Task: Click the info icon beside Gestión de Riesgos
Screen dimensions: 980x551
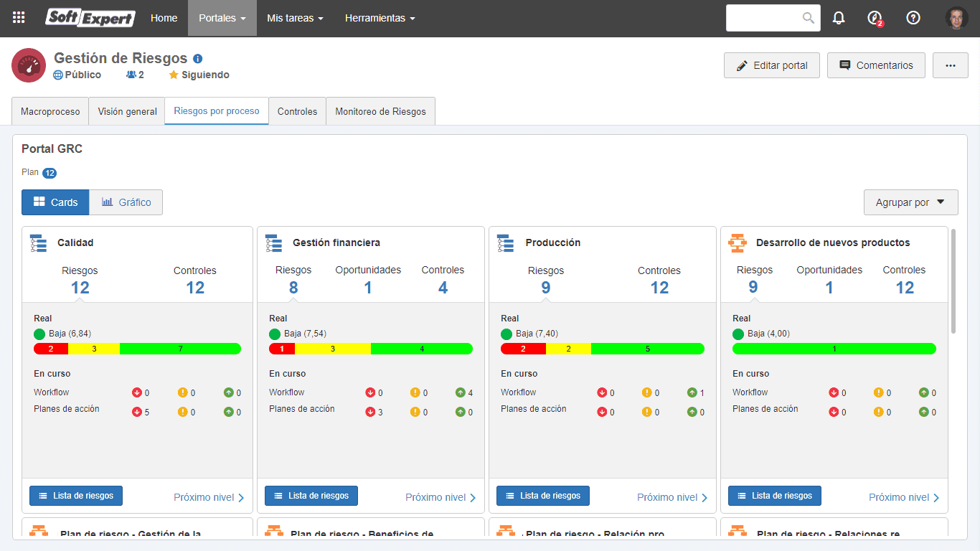Action: pos(198,59)
